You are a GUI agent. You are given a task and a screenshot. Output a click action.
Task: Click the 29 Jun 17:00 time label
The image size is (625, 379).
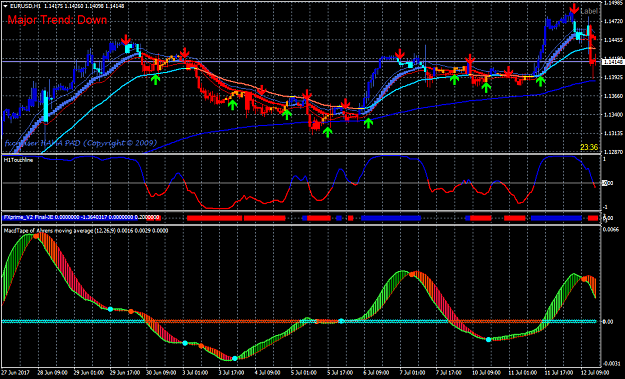(124, 373)
